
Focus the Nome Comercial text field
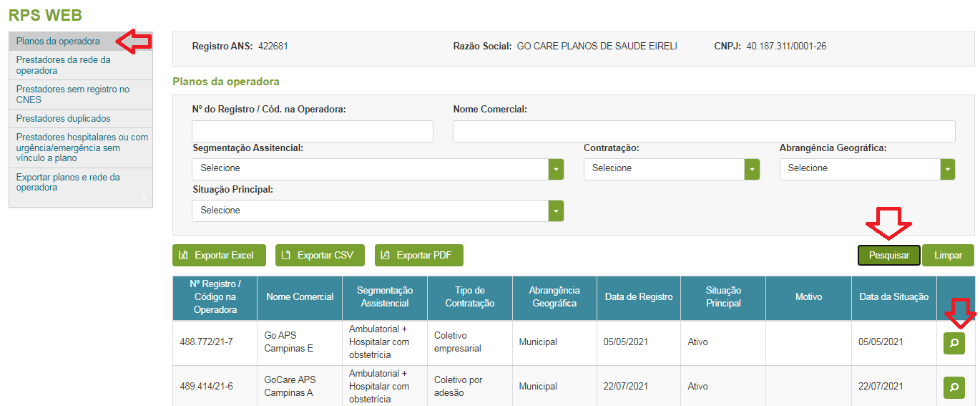703,132
